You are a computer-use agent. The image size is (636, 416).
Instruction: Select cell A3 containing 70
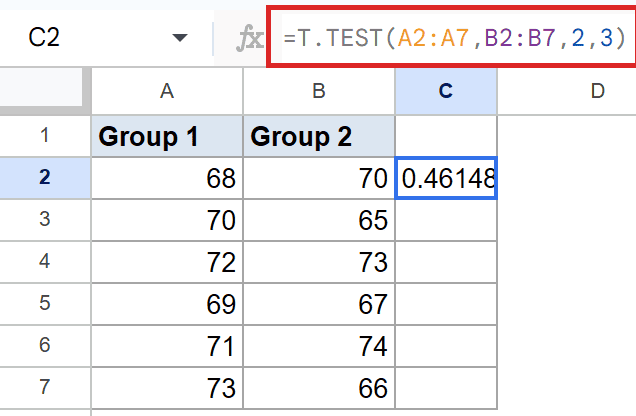167,220
